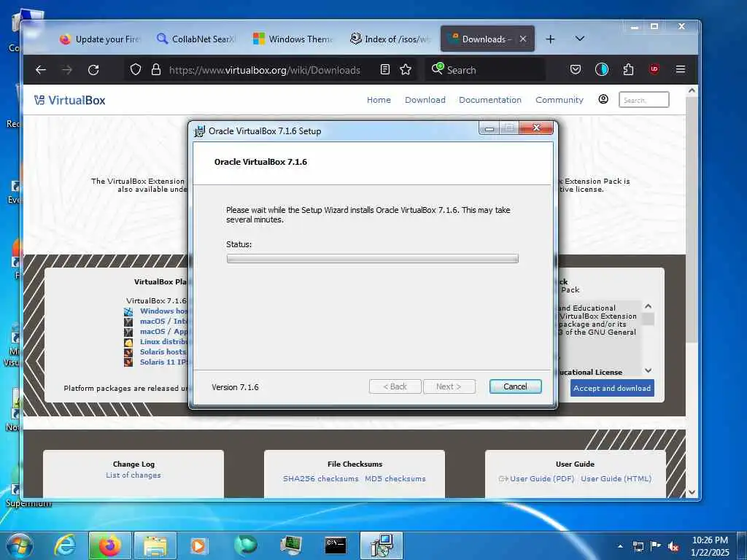This screenshot has width=747, height=560.
Task: Open the Action Center flag icon
Action: pyautogui.click(x=656, y=546)
